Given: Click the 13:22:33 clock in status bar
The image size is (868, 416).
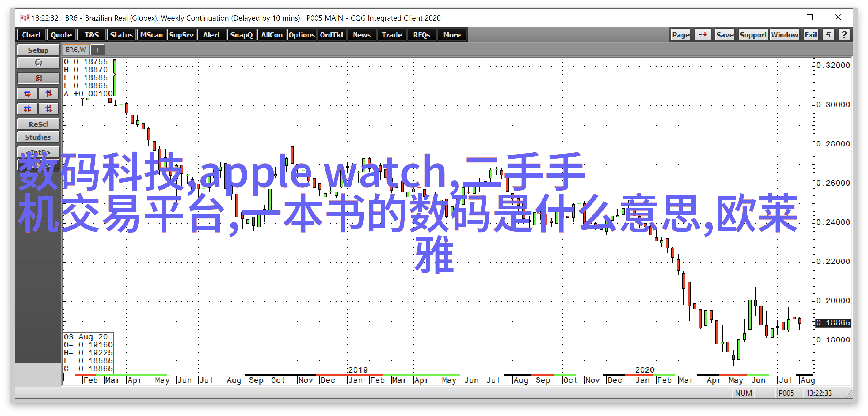Looking at the screenshot, I should click(x=819, y=393).
